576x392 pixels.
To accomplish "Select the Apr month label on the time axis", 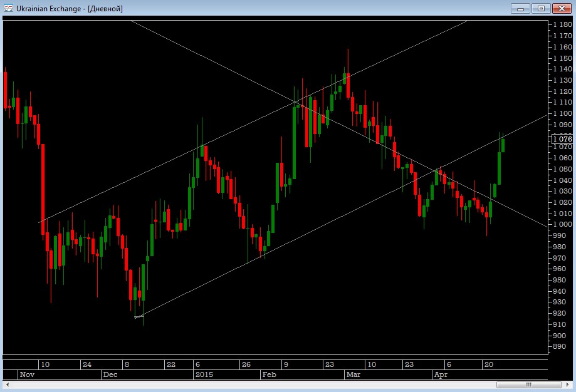I will click(x=441, y=374).
